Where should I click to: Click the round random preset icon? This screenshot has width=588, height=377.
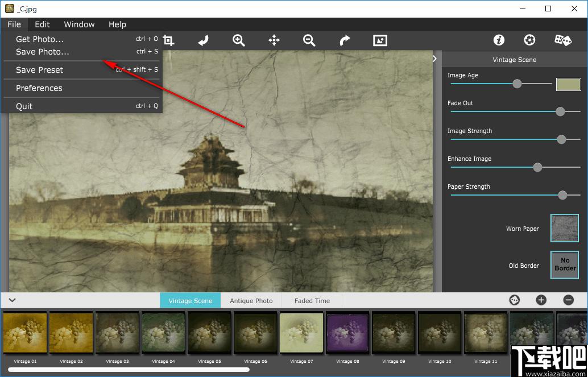click(515, 300)
